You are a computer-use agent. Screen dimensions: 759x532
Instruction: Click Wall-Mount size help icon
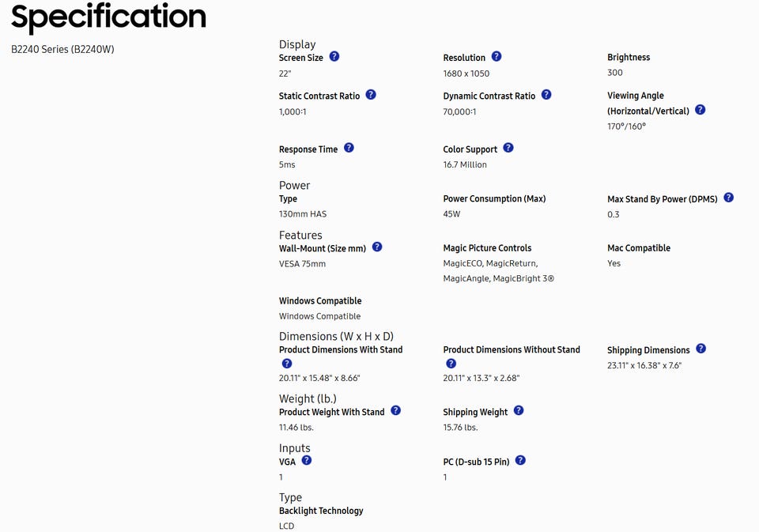tap(377, 247)
